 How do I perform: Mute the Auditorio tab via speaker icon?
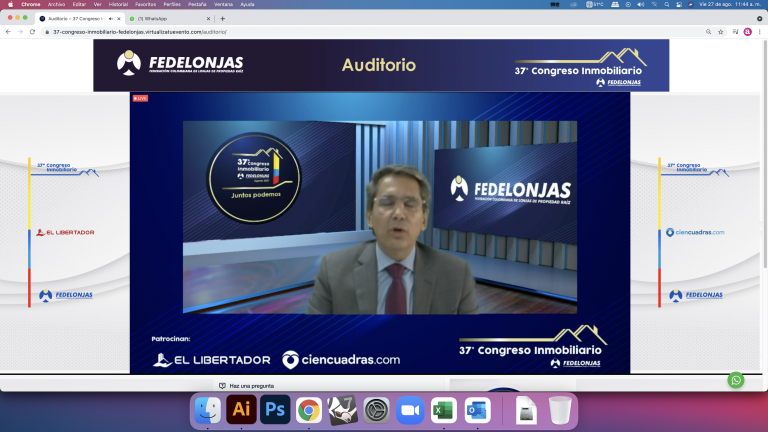(111, 19)
